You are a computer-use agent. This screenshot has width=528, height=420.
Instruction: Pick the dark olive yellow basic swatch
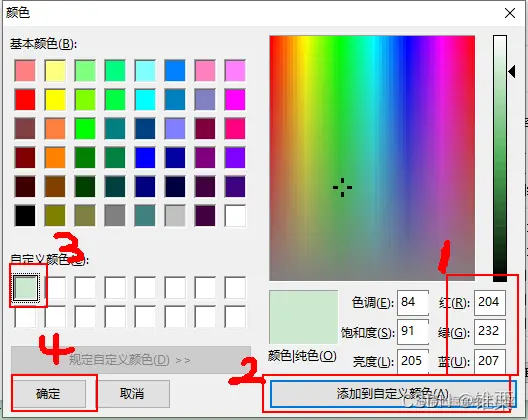tap(55, 215)
